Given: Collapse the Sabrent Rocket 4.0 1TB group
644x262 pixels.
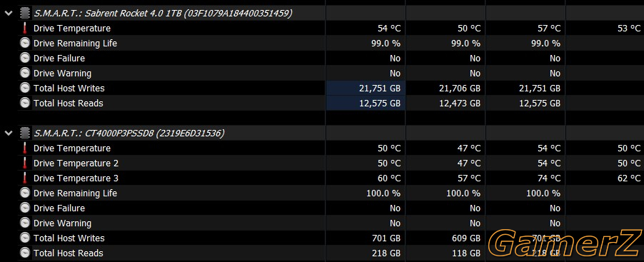Looking at the screenshot, I should tap(8, 14).
